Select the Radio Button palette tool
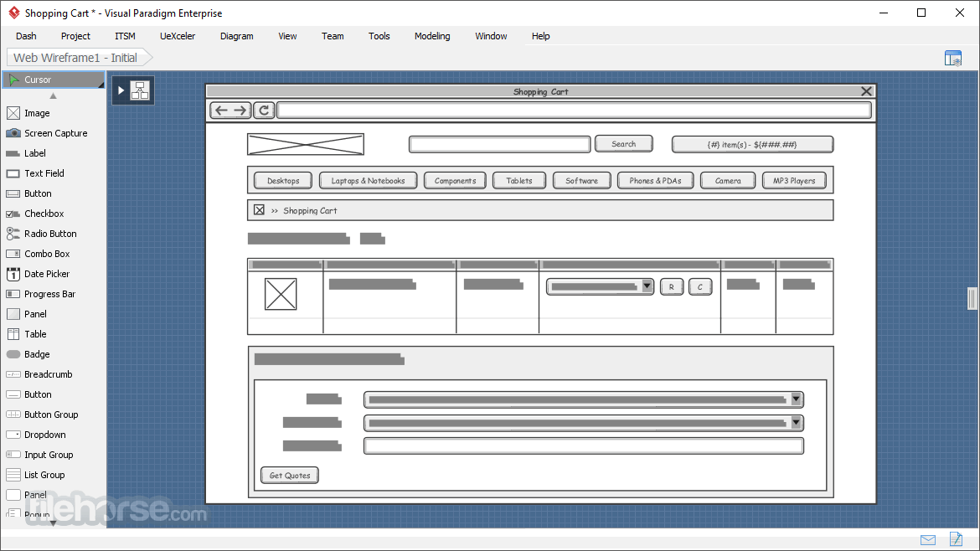 coord(49,234)
